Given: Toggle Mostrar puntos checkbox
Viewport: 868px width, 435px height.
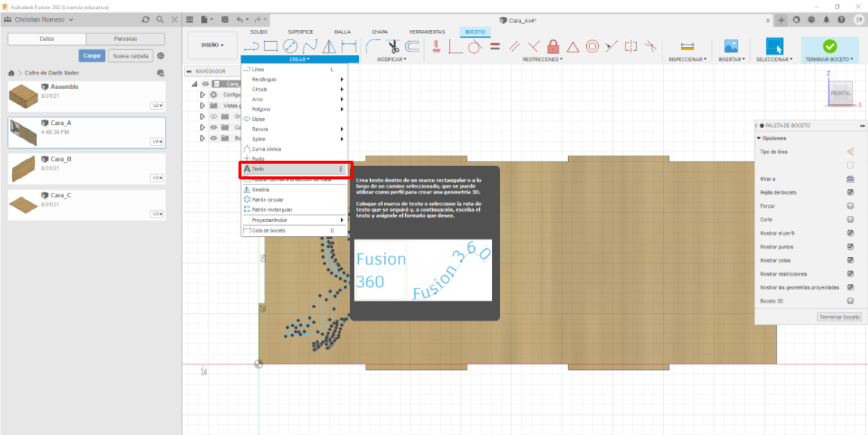Looking at the screenshot, I should 850,247.
